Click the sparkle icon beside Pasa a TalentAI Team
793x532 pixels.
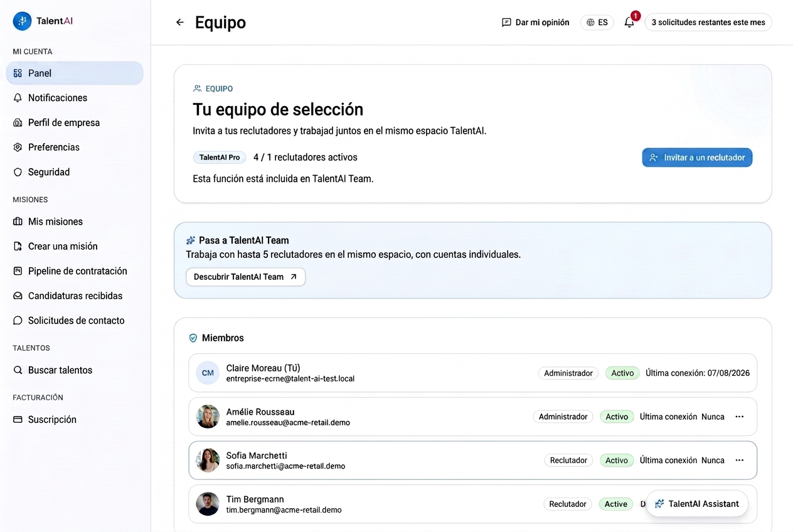click(191, 240)
